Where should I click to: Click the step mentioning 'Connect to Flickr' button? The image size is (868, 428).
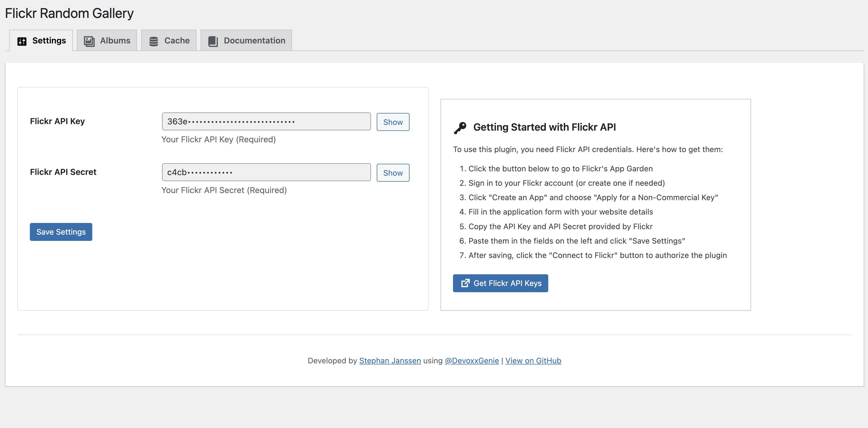pos(597,255)
